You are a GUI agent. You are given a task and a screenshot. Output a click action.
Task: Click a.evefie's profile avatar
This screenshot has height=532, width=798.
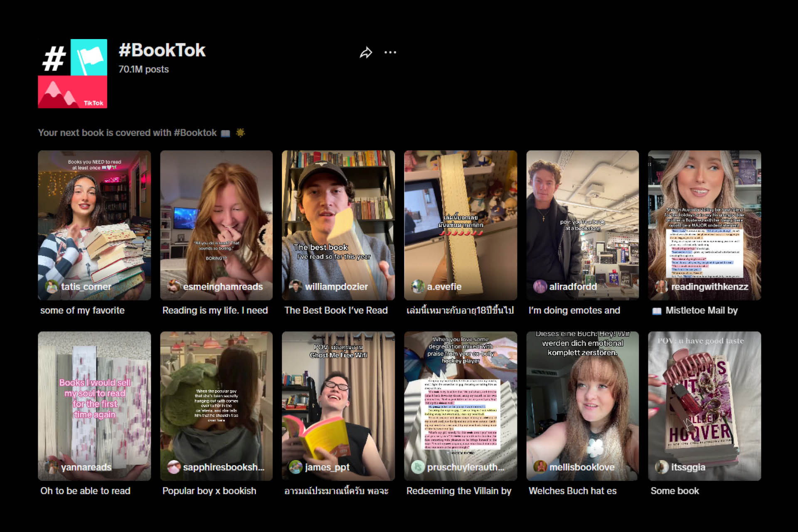(x=418, y=287)
